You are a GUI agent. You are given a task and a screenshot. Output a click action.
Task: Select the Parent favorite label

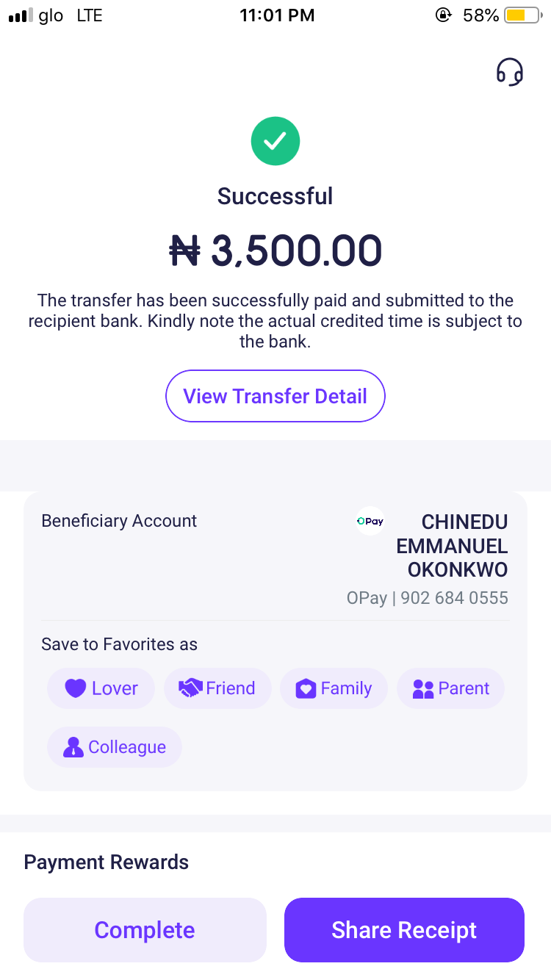[450, 688]
